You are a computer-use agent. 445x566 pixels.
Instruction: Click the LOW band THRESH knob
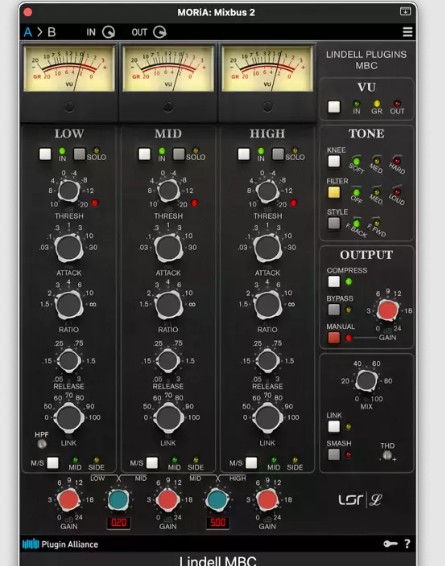[x=69, y=191]
